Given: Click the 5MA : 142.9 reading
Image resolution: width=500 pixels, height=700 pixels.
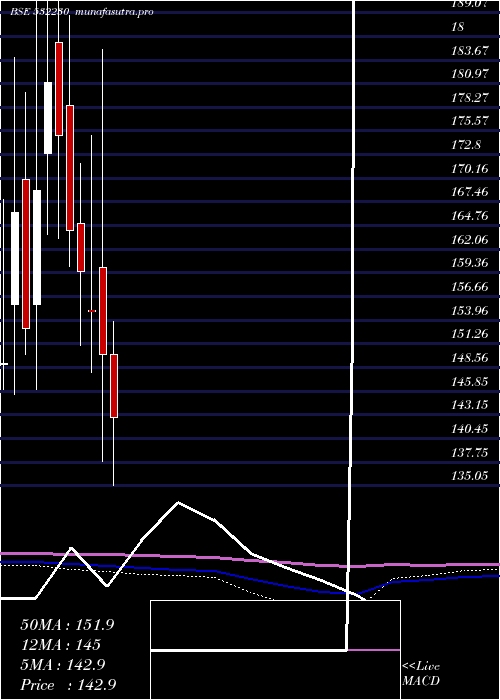Looking at the screenshot, I should click(x=63, y=665).
